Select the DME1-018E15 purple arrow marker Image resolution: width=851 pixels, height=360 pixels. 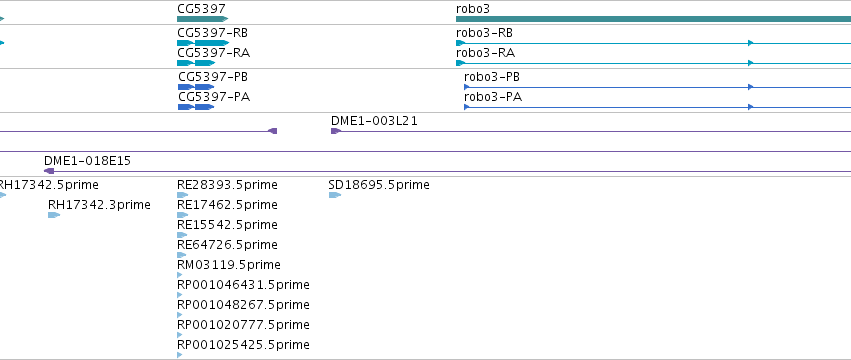click(49, 171)
